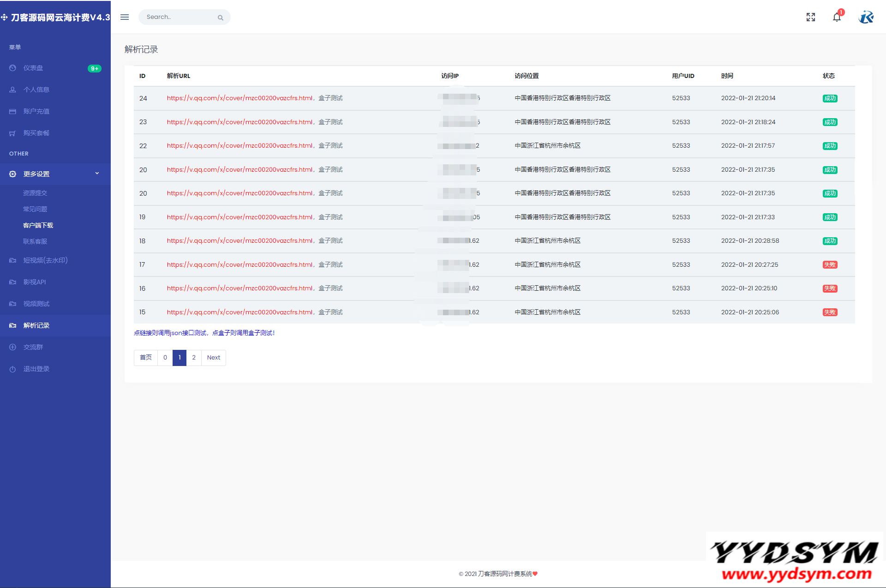Select 影视API in the sidebar
This screenshot has width=886, height=588.
coord(35,282)
